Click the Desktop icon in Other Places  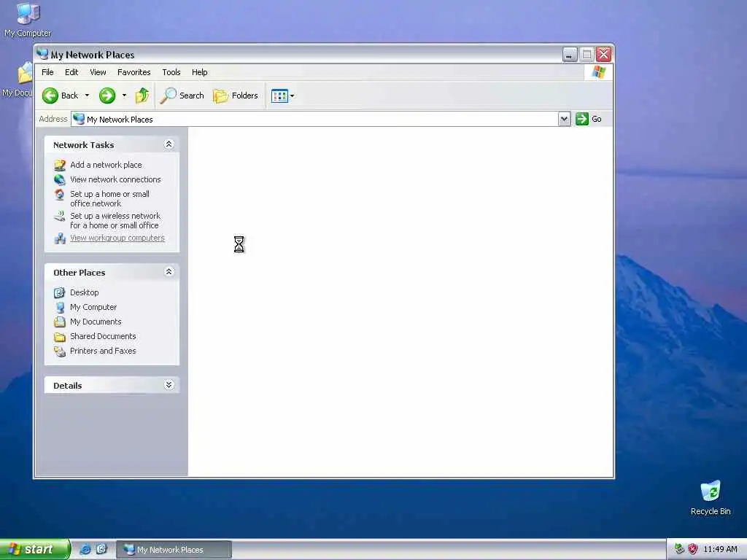(x=60, y=292)
